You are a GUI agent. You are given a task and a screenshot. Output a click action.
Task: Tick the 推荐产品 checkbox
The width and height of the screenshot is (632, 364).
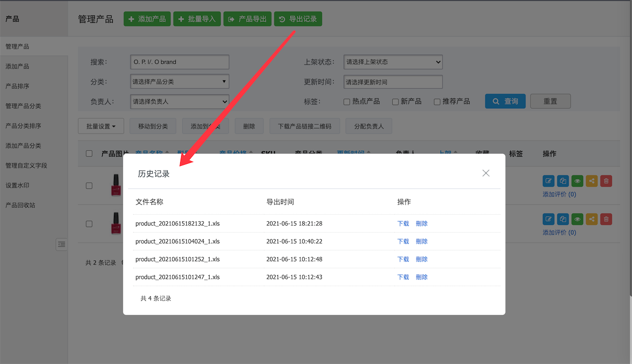click(x=437, y=102)
